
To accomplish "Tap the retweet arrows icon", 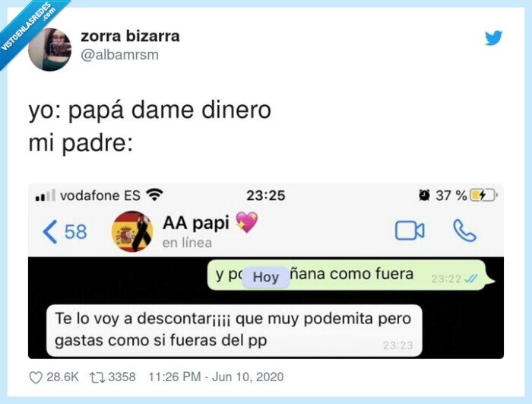I will (x=97, y=377).
